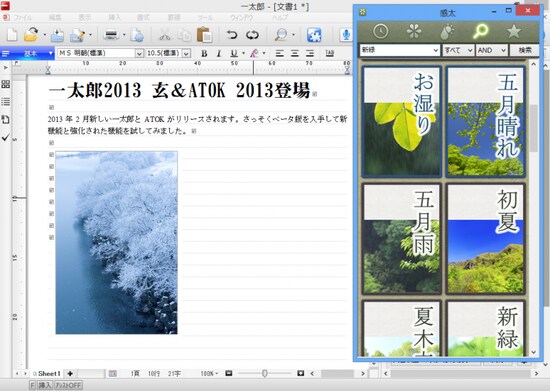Click the zoom-in button beside the zoom slider

point(301,373)
